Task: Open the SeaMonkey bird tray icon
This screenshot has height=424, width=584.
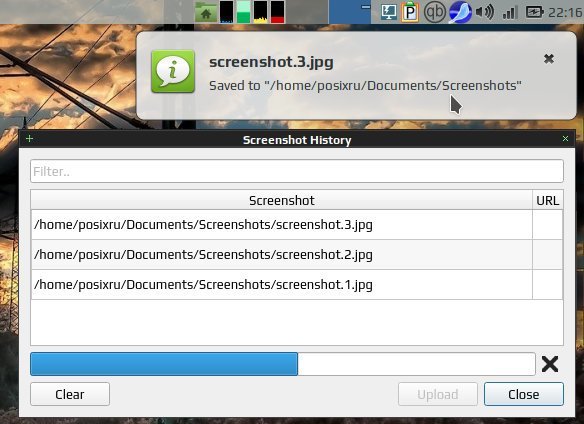Action: point(460,12)
